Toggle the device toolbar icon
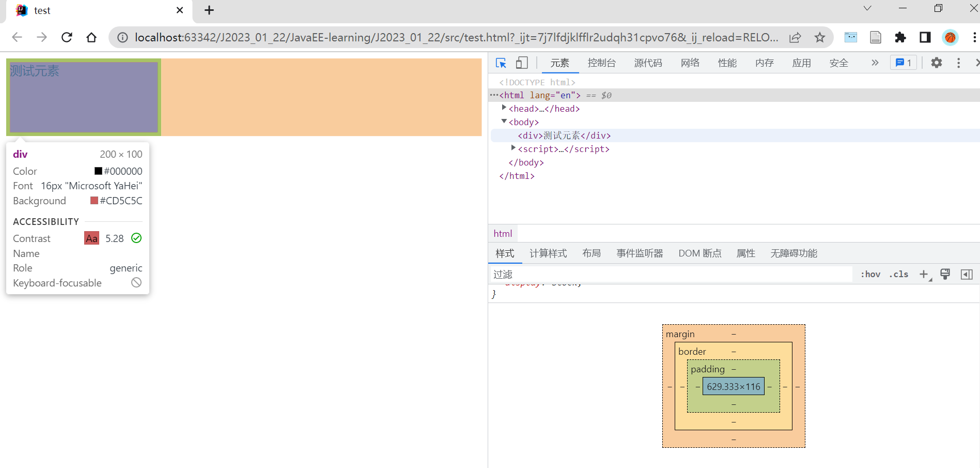The image size is (980, 468). pos(522,63)
